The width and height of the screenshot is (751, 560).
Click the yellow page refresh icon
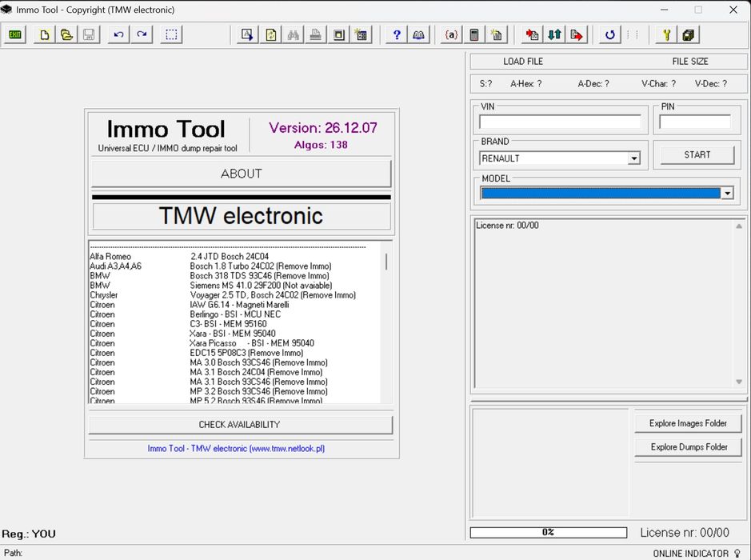pos(271,34)
